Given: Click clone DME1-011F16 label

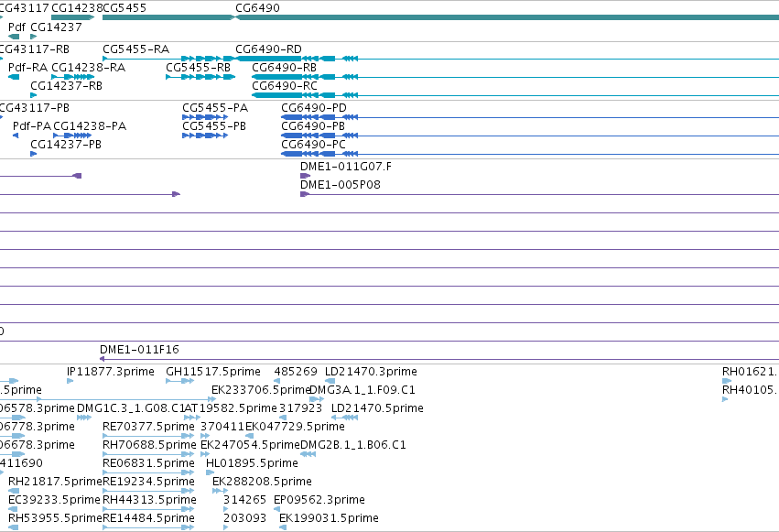Looking at the screenshot, I should (x=140, y=350).
